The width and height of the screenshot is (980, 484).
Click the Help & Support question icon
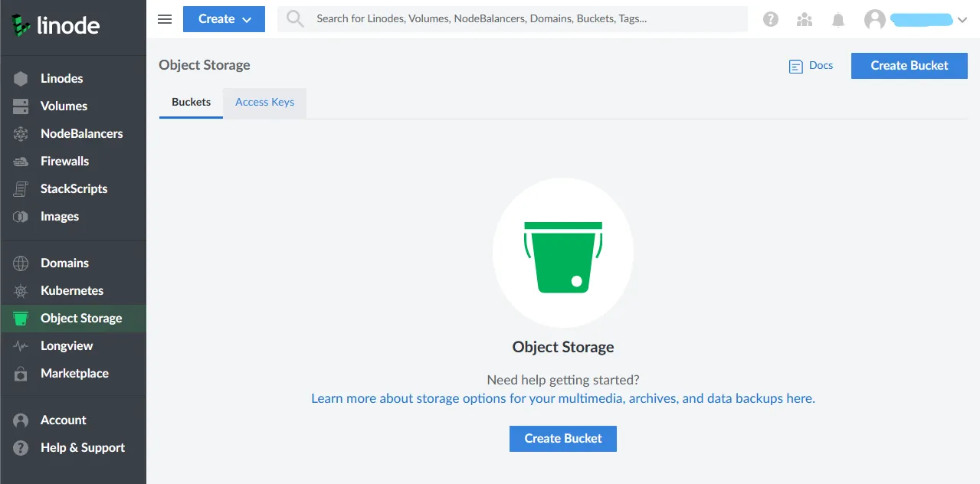(x=21, y=447)
